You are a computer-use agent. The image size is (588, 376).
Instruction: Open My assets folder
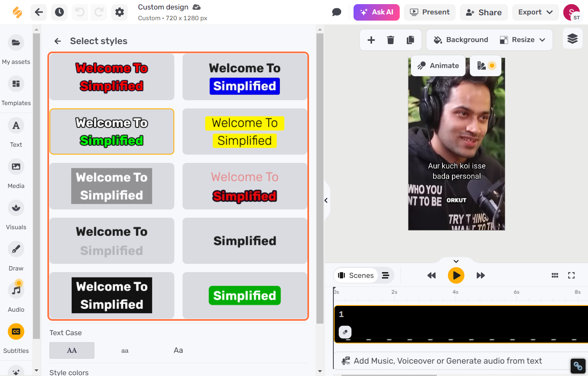(x=16, y=50)
